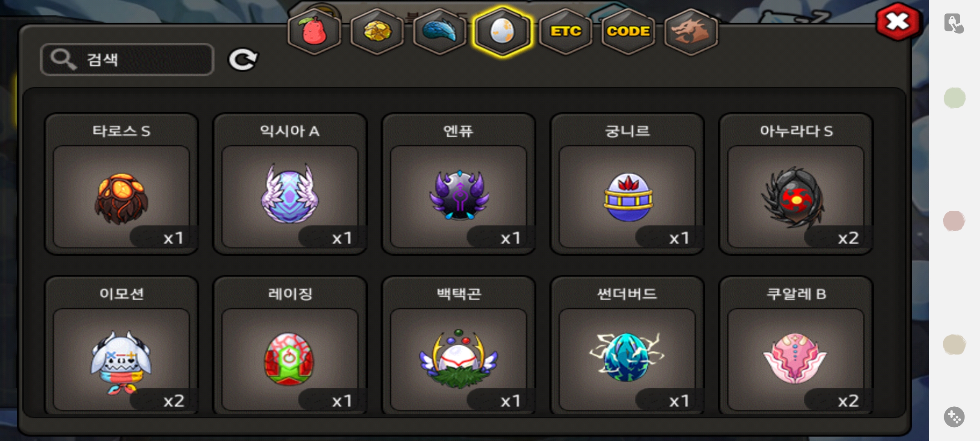Tap the gamepad icon in side panel
Viewport: 980px width, 441px height.
(954, 417)
